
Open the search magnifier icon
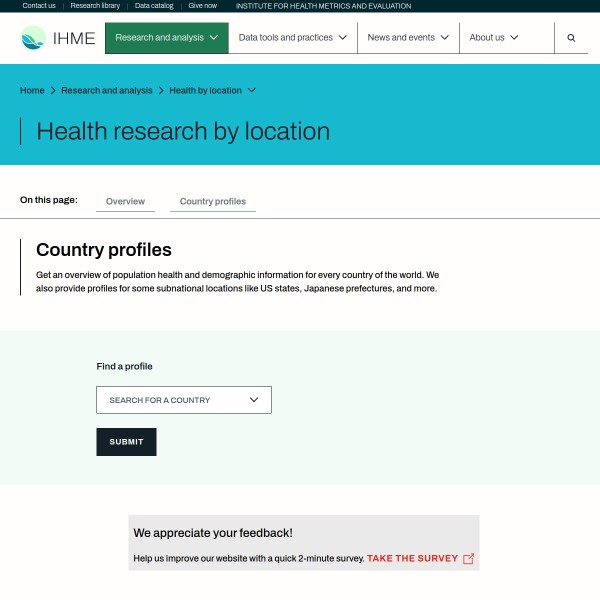click(x=571, y=38)
